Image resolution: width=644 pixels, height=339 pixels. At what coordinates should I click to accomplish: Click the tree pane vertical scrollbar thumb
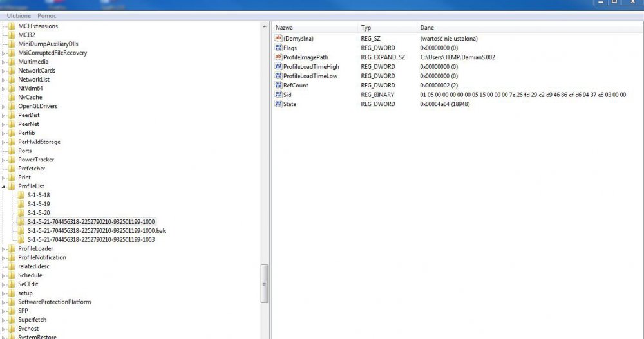click(264, 283)
